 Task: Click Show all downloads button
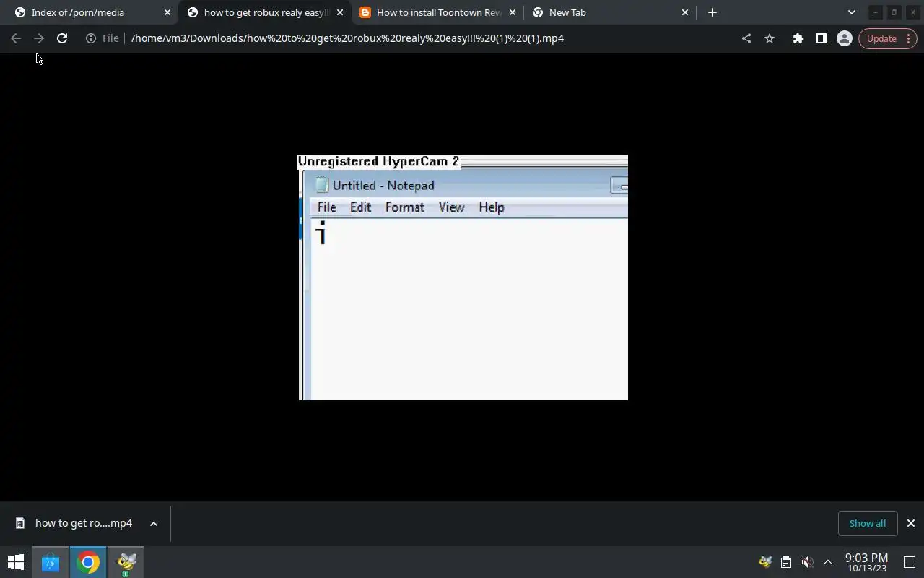tap(868, 523)
